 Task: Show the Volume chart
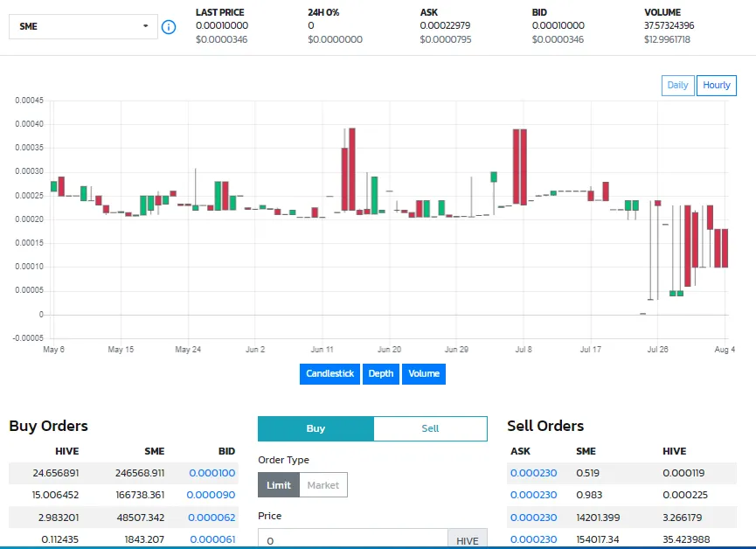(424, 374)
